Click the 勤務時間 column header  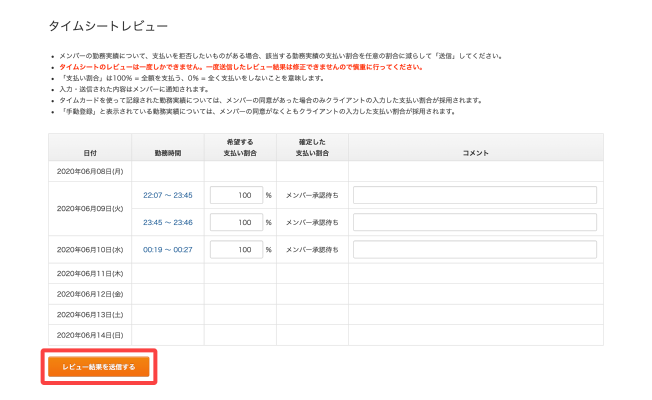[168, 153]
